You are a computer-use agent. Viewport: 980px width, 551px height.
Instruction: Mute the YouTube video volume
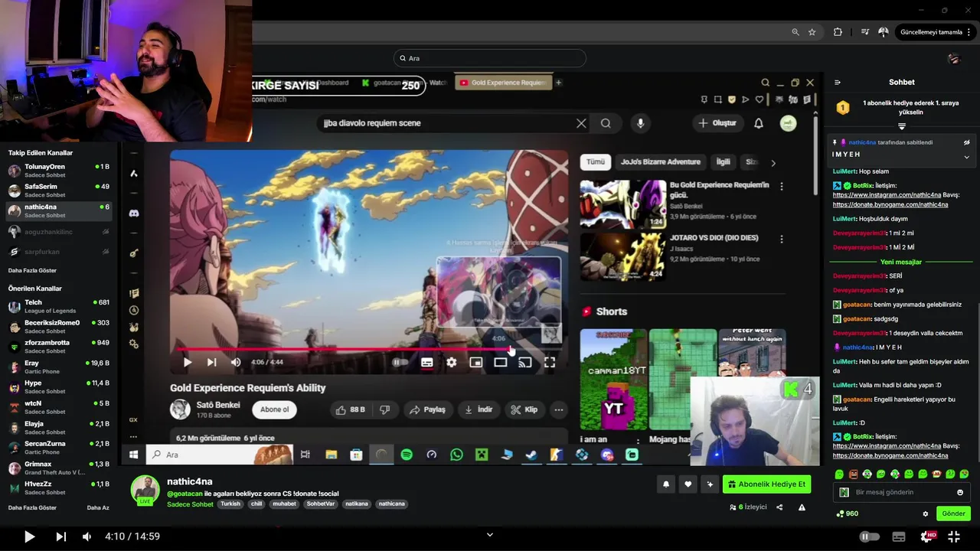pyautogui.click(x=236, y=362)
